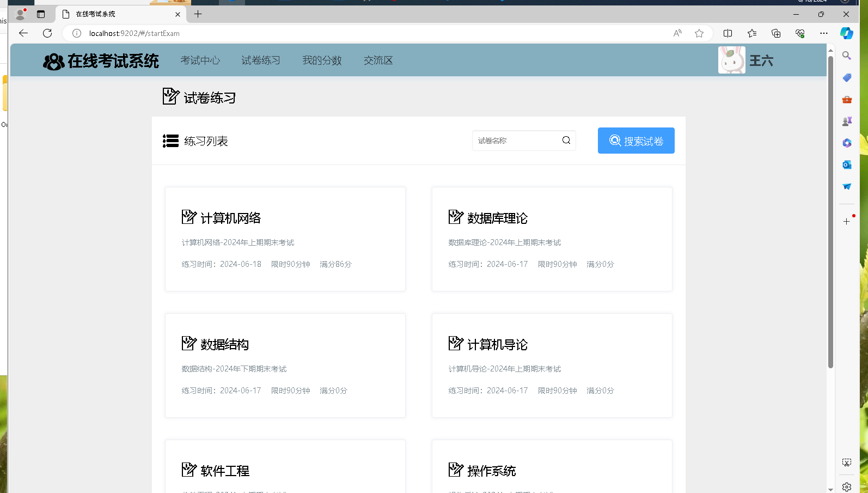Click the 练习列表 list icon
The image size is (868, 493).
point(170,141)
